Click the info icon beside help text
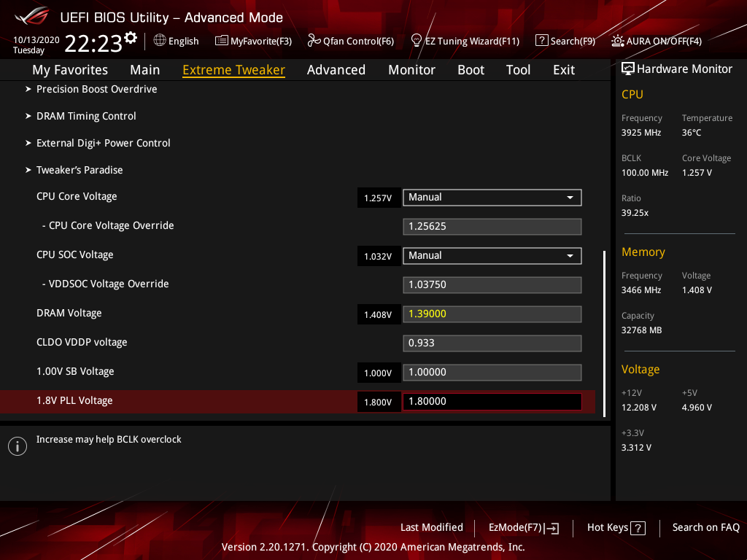Screen dimensions: 747x560 [18, 446]
